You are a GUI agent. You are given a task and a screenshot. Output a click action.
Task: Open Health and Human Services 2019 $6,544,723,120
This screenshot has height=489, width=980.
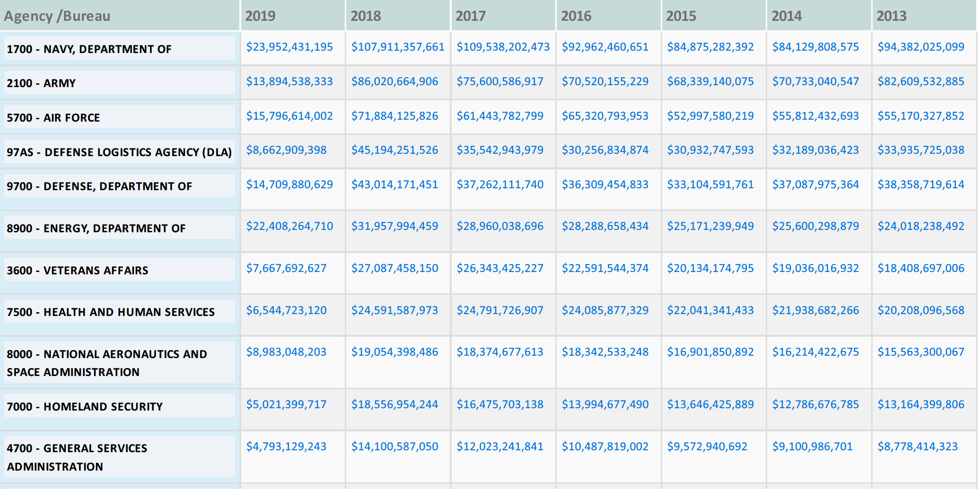point(286,310)
